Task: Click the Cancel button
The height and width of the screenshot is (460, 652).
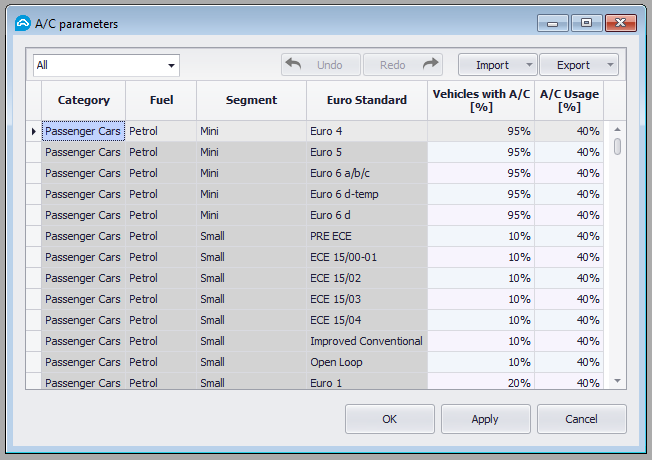Action: pos(581,419)
